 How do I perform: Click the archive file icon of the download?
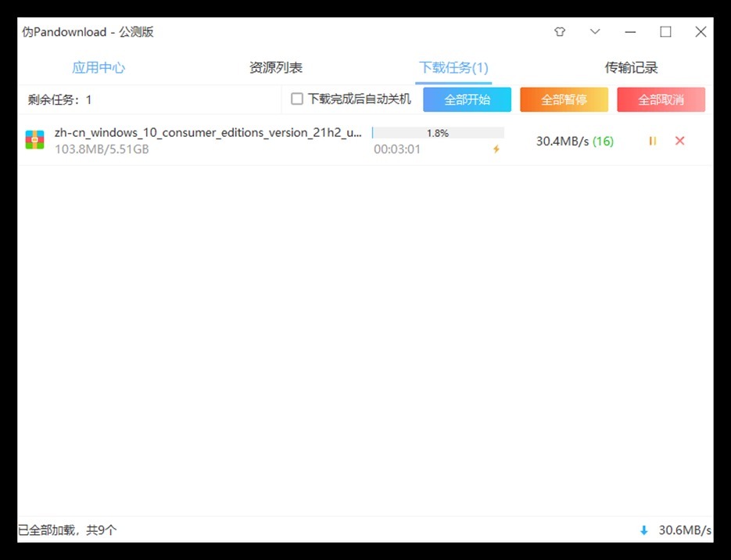[35, 141]
